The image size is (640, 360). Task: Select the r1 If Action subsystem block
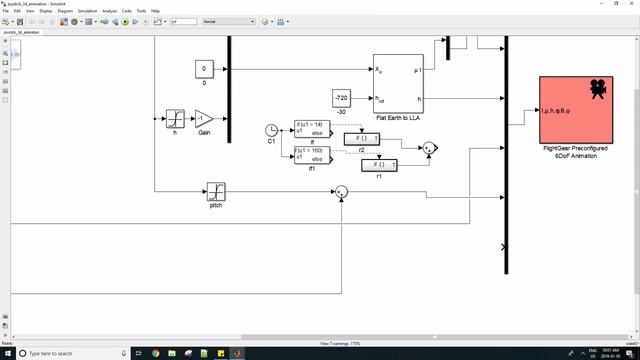coord(379,165)
